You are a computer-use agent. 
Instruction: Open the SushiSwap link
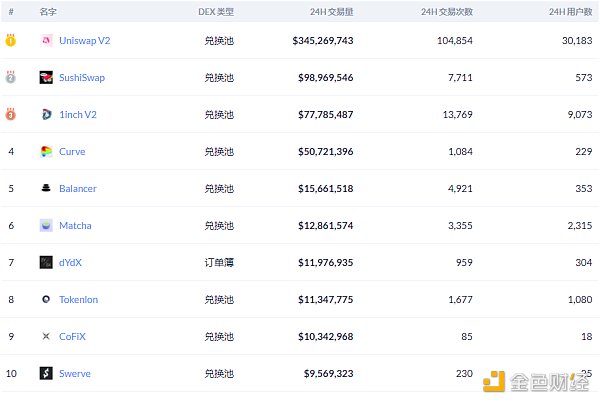click(82, 78)
